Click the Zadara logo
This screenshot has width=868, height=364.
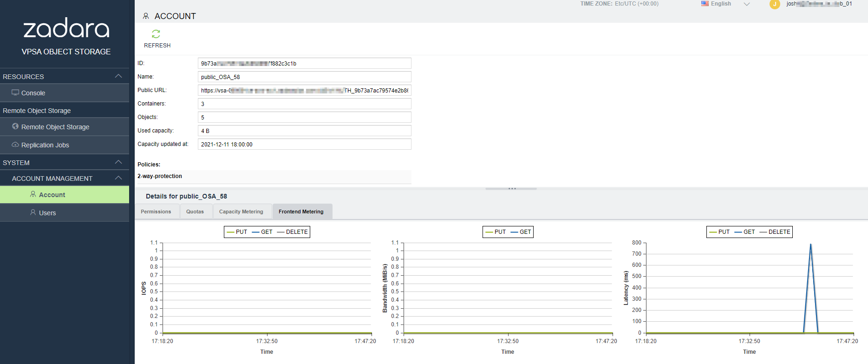pyautogui.click(x=66, y=28)
